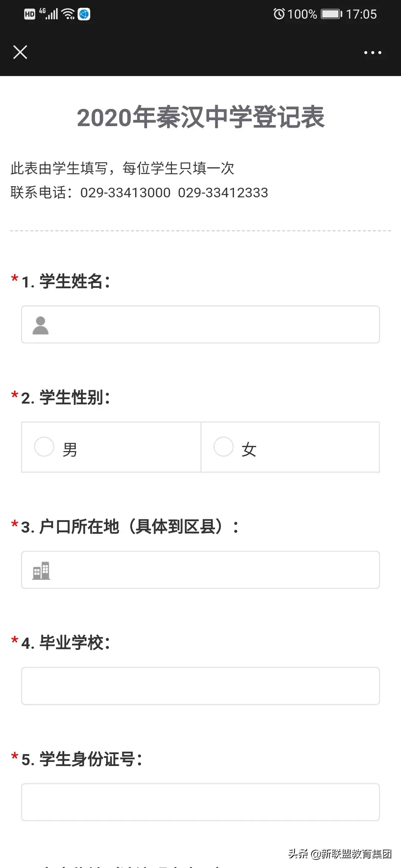This screenshot has height=868, width=401.
Task: Tap the blue globe app status icon
Action: pyautogui.click(x=84, y=14)
